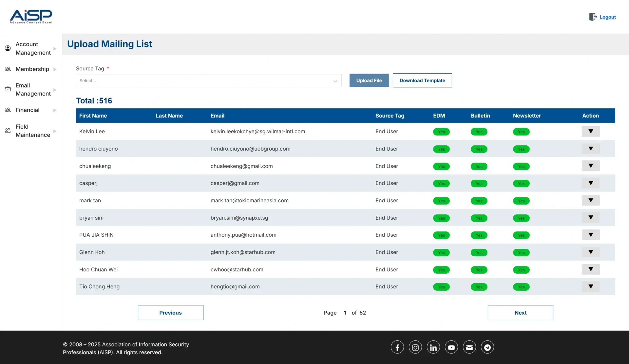Toggle EDM Yes badge for Kelvin Lee
Viewport: 629px width, 364px height.
tap(441, 132)
